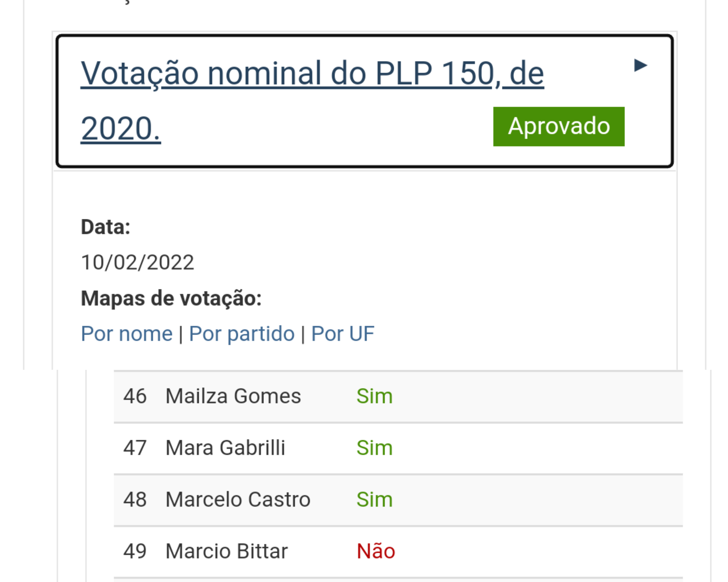
Task: Open the voting map Por partido
Action: pyautogui.click(x=242, y=334)
